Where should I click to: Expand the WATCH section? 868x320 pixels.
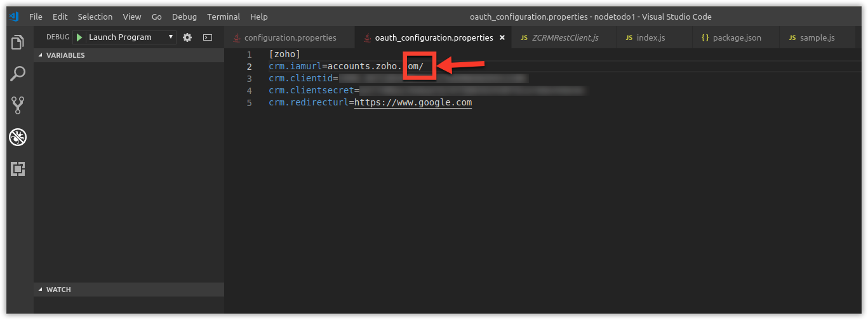pyautogui.click(x=129, y=290)
